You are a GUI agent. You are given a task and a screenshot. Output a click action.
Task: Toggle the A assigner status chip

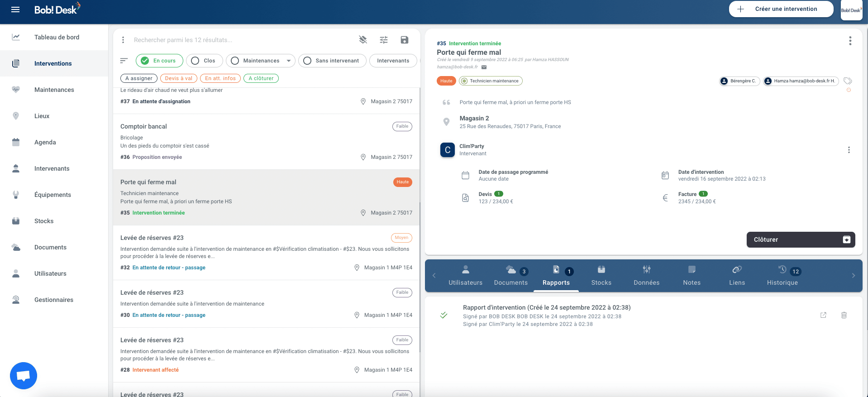(139, 78)
